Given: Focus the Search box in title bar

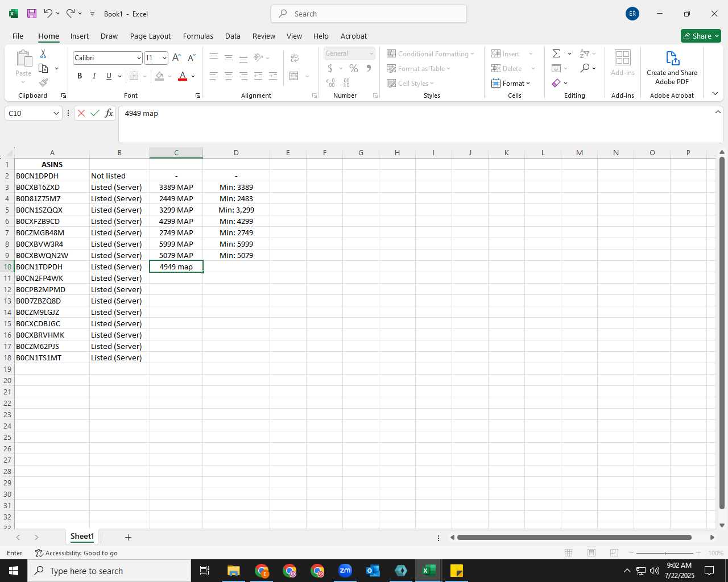Looking at the screenshot, I should pyautogui.click(x=369, y=14).
